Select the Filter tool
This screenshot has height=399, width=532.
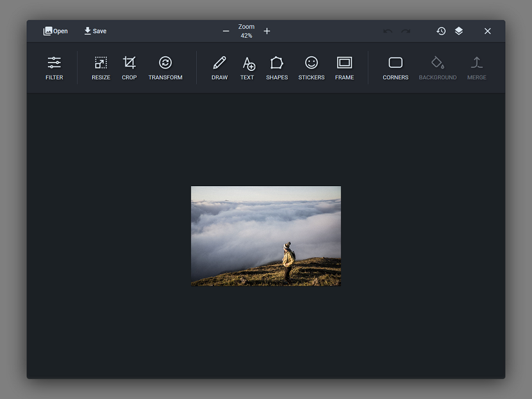[x=54, y=67]
